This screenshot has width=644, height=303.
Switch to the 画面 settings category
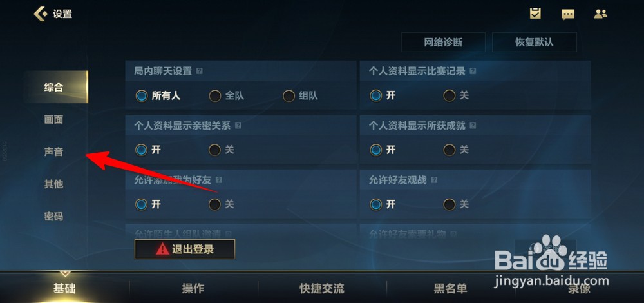pos(53,120)
